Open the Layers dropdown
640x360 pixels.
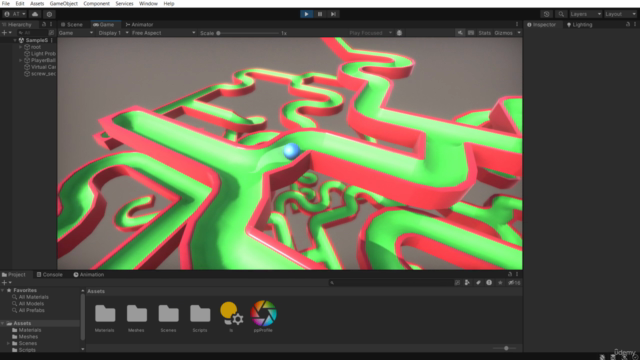point(585,14)
